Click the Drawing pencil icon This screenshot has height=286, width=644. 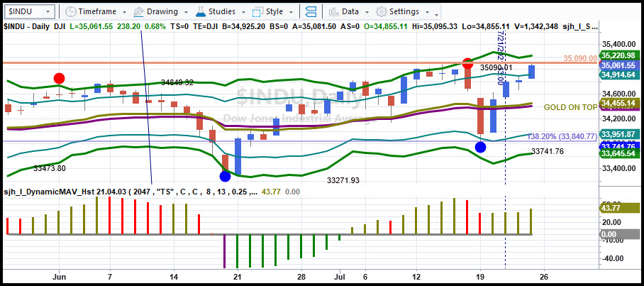(x=139, y=11)
